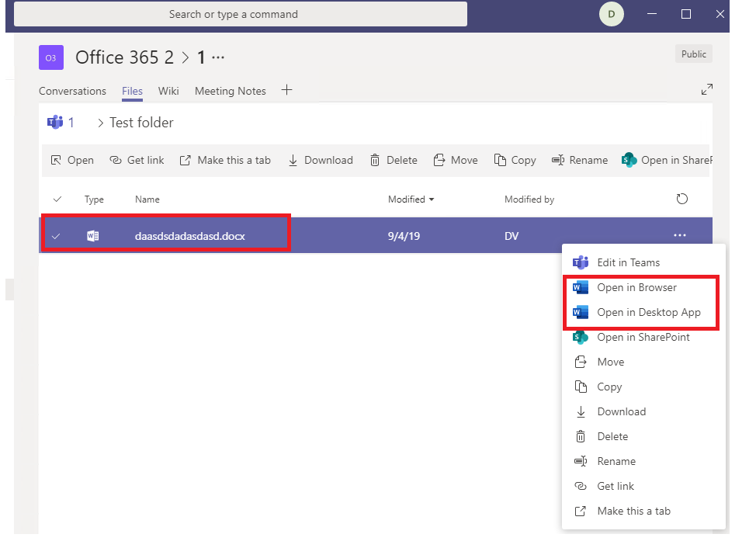Click the Download arrow icon in toolbar
The height and width of the screenshot is (548, 756).
coord(293,161)
